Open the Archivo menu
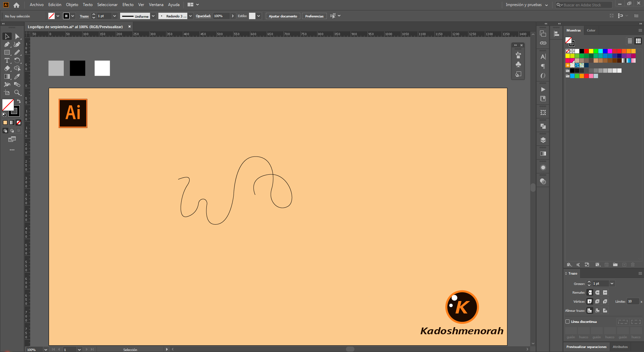The width and height of the screenshot is (644, 352). click(37, 5)
